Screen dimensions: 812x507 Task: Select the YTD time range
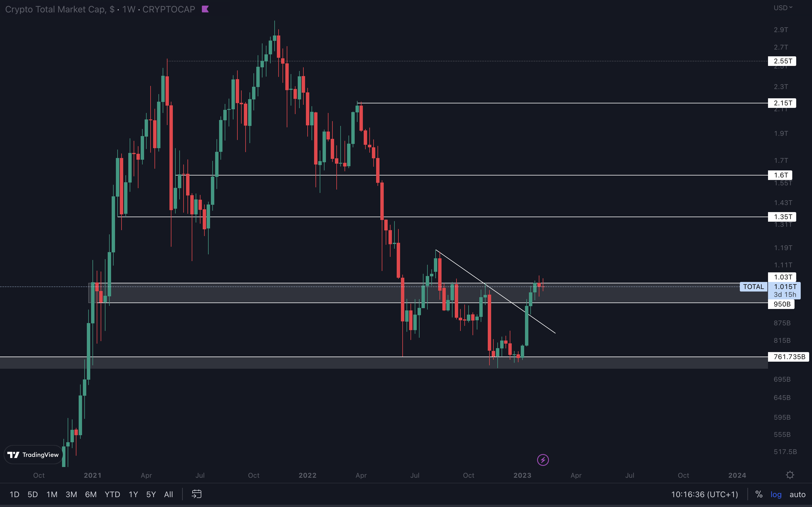112,494
